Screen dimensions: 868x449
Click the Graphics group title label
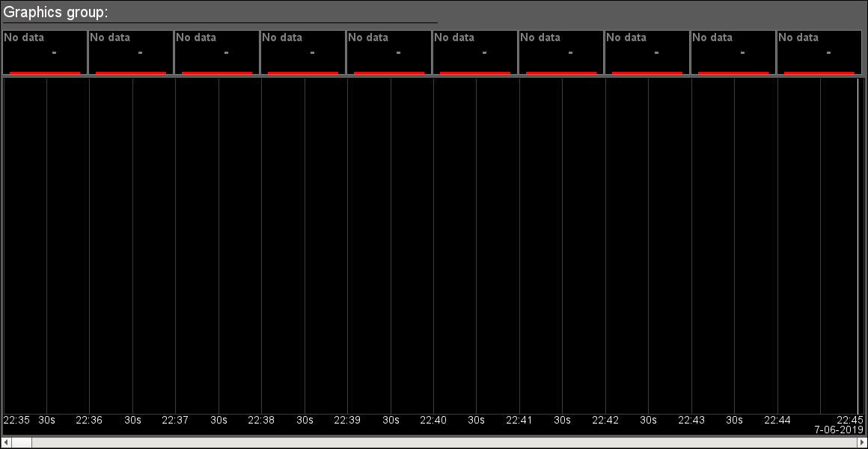click(x=56, y=12)
